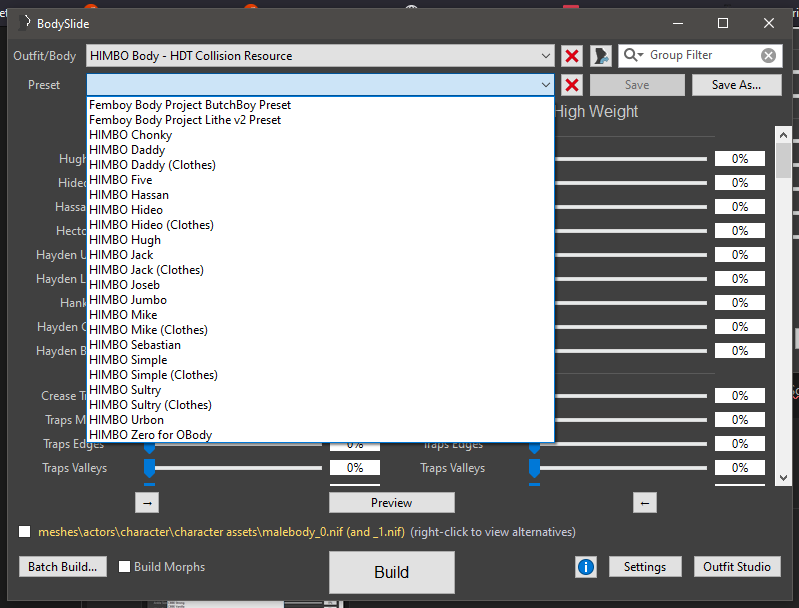Choose HIMBO Hideo (Clothes) preset
The height and width of the screenshot is (608, 799).
[x=321, y=225]
